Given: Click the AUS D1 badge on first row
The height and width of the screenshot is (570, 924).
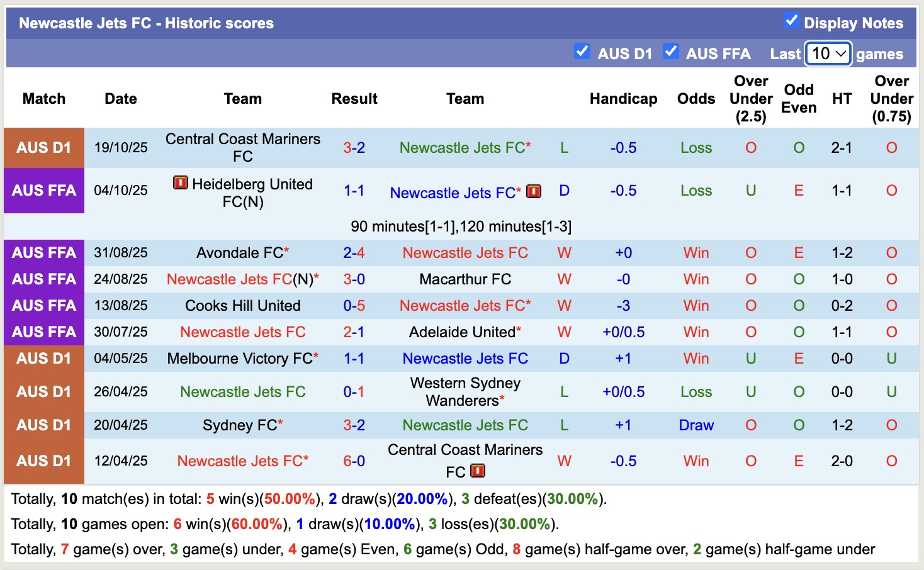Looking at the screenshot, I should (x=43, y=148).
